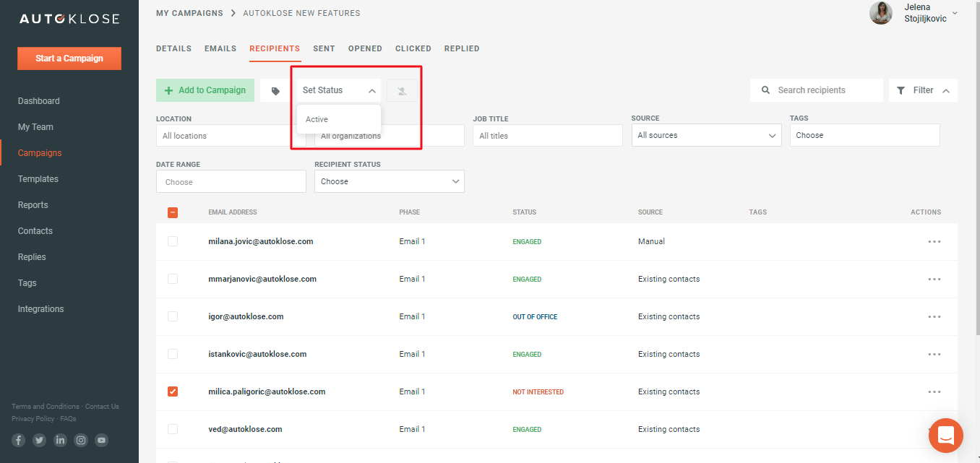Switch to the Details tab

[x=173, y=48]
